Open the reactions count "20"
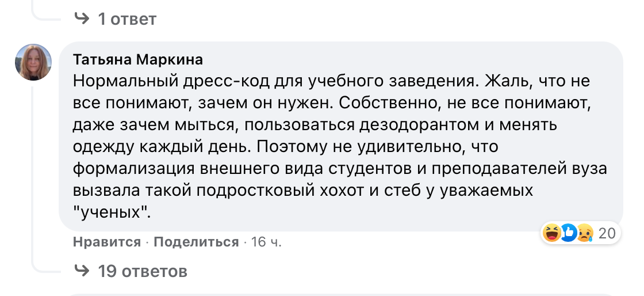Image resolution: width=644 pixels, height=296 pixels. click(607, 233)
